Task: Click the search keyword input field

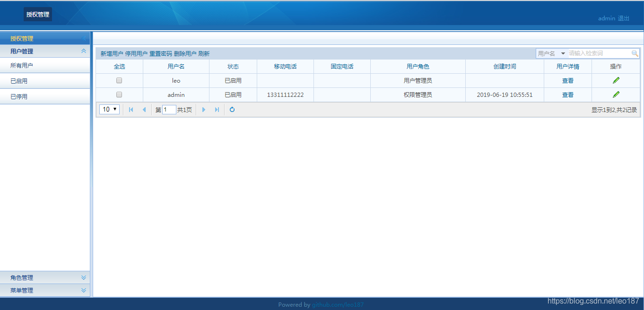Action: click(x=599, y=53)
